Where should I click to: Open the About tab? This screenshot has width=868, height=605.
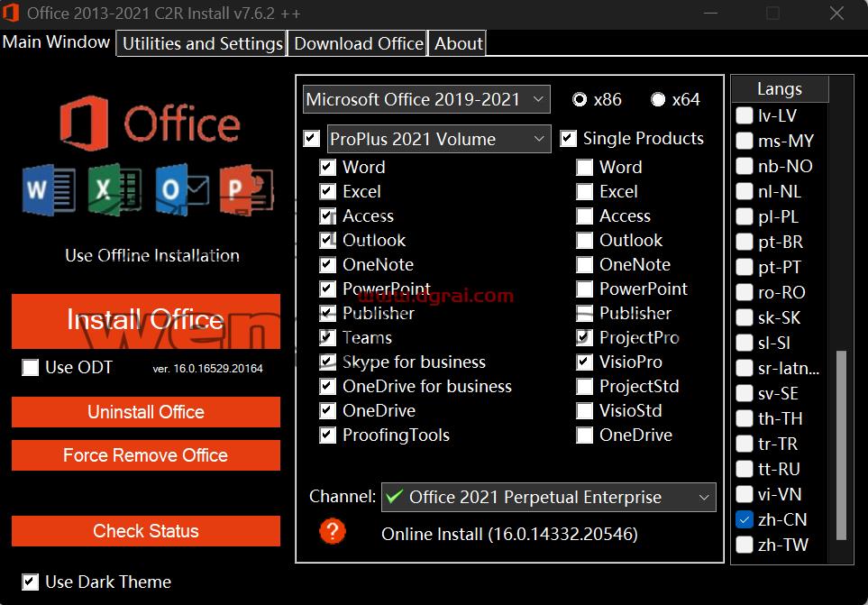tap(458, 43)
